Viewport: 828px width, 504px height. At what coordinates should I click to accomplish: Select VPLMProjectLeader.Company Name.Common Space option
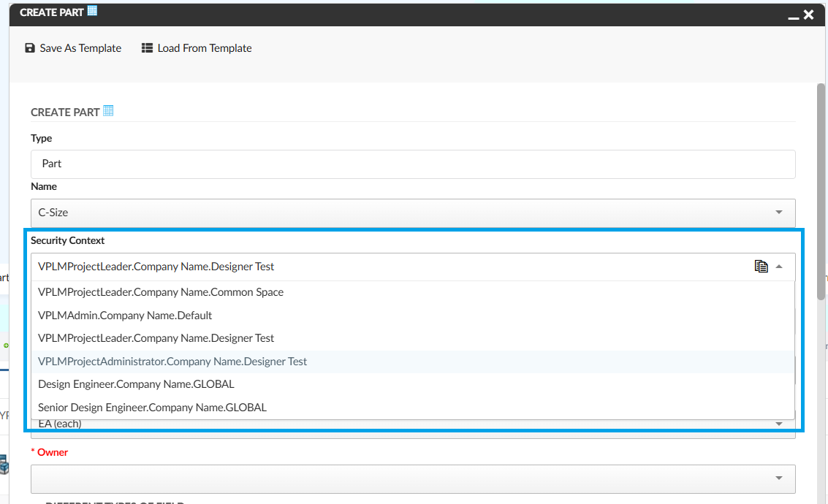413,292
